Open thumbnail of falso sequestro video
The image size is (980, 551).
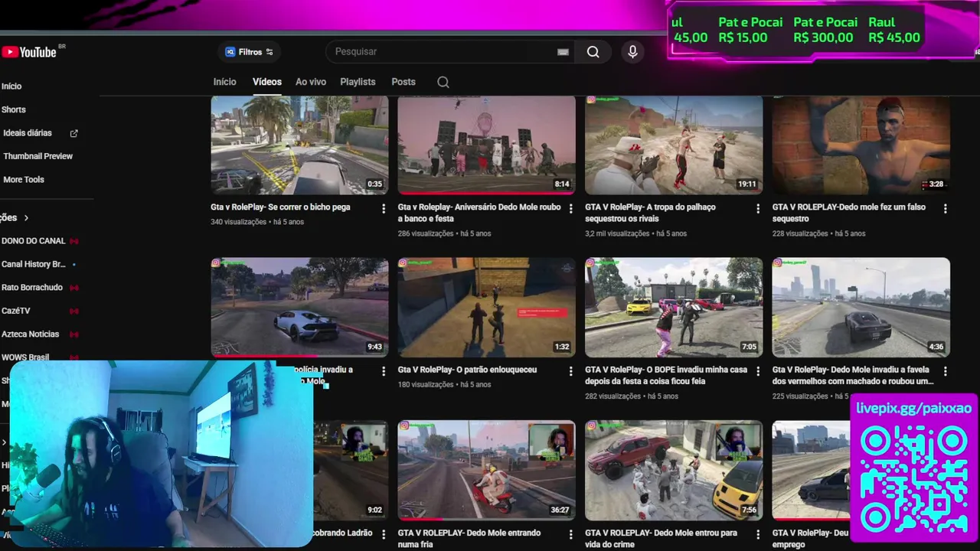click(x=861, y=145)
